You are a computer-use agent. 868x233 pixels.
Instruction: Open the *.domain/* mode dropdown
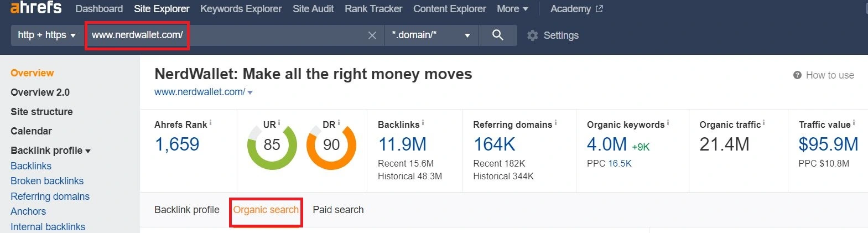tap(432, 35)
